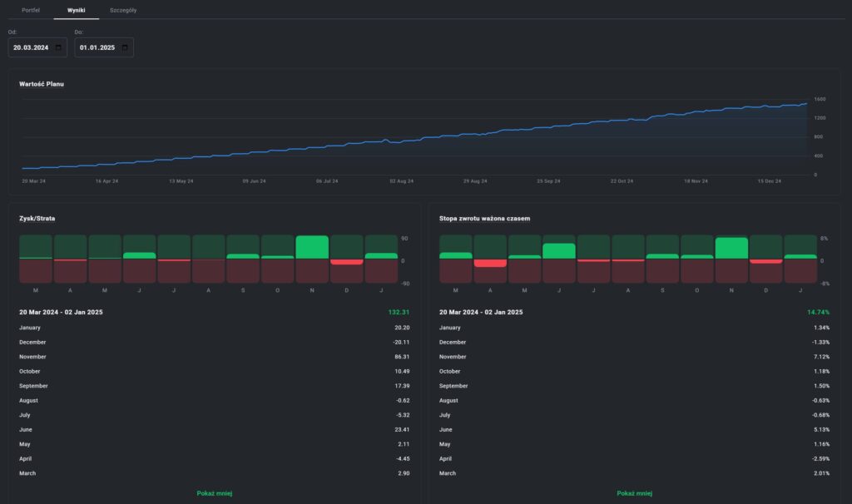
Task: Select the Wyniki tab
Action: [x=77, y=9]
